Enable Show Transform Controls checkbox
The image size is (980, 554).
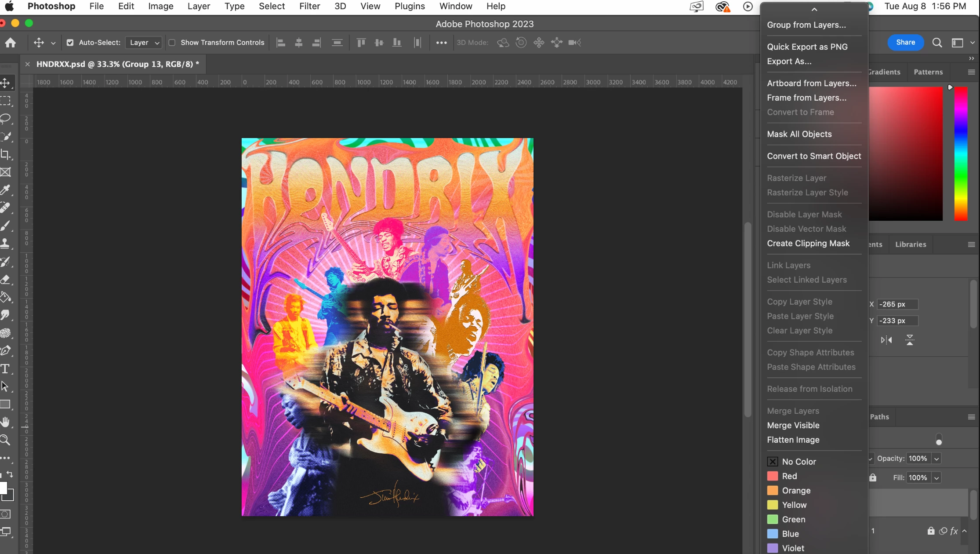[x=172, y=43]
